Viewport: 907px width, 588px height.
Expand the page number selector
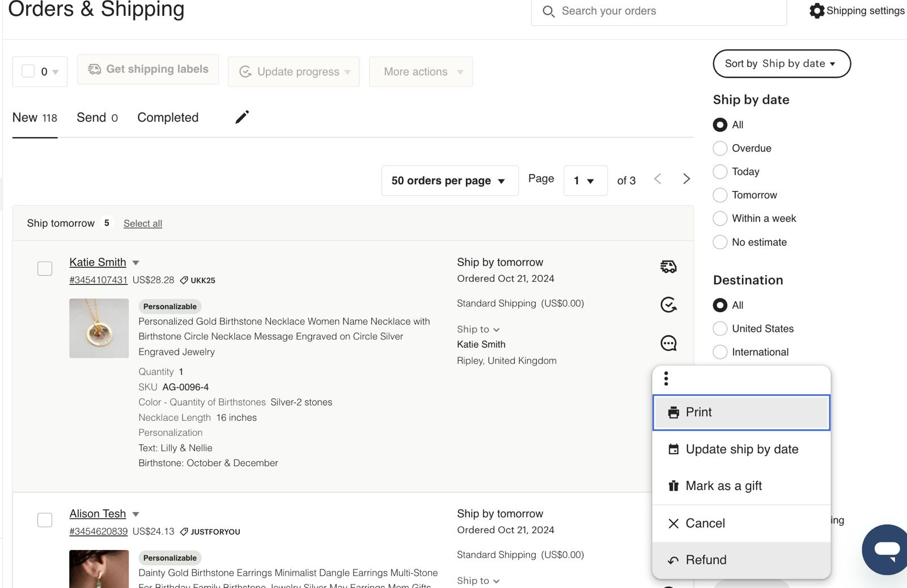pos(585,181)
